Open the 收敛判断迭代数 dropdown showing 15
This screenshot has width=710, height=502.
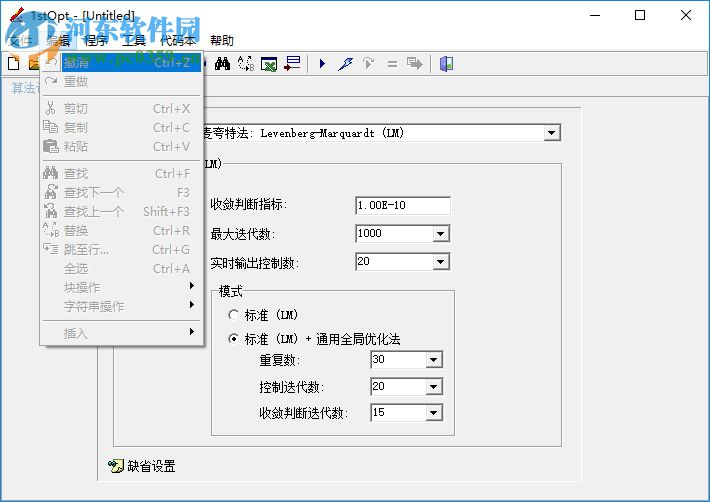433,413
